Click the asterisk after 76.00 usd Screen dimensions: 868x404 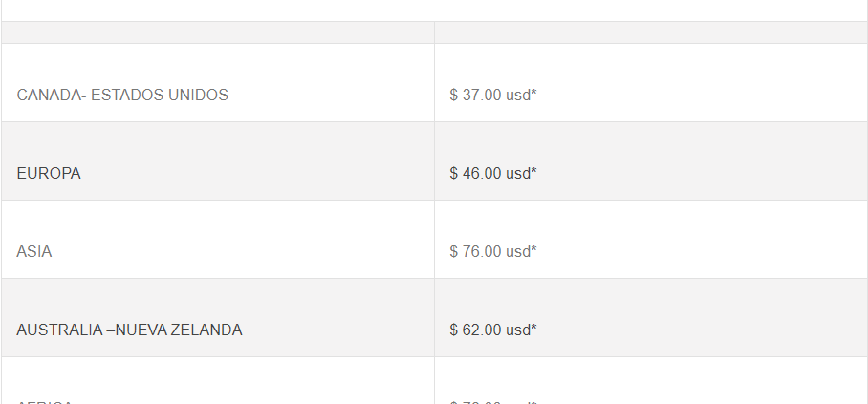pos(534,249)
